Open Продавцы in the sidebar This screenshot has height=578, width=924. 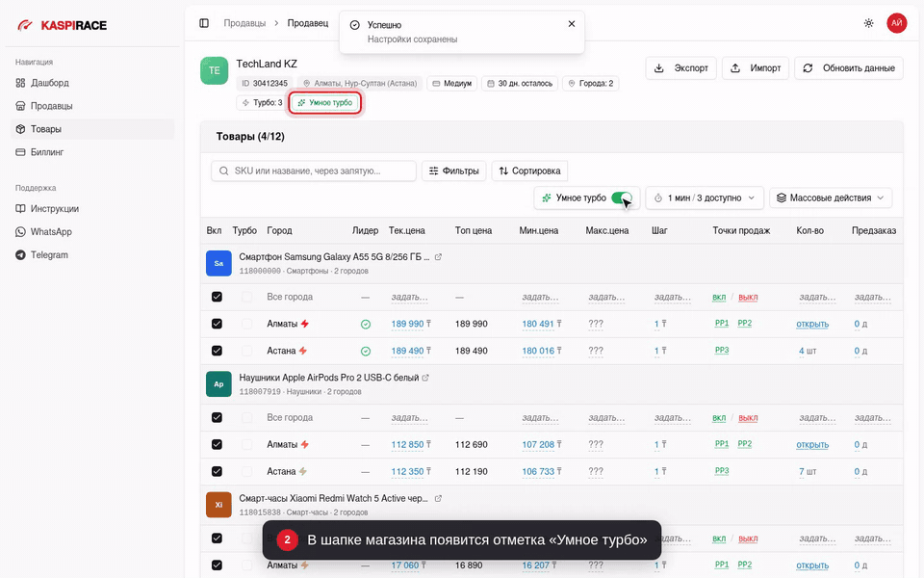click(92, 106)
